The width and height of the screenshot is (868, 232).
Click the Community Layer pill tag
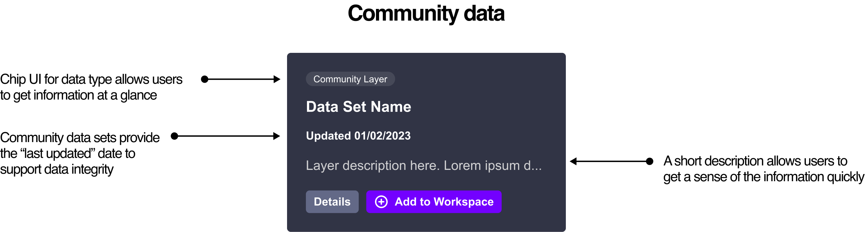(350, 79)
